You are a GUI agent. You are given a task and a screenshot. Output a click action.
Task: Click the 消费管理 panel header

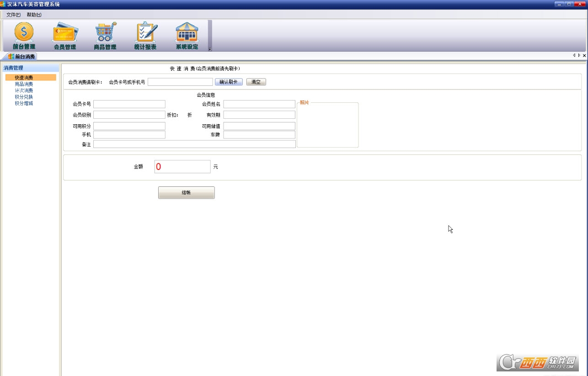30,68
